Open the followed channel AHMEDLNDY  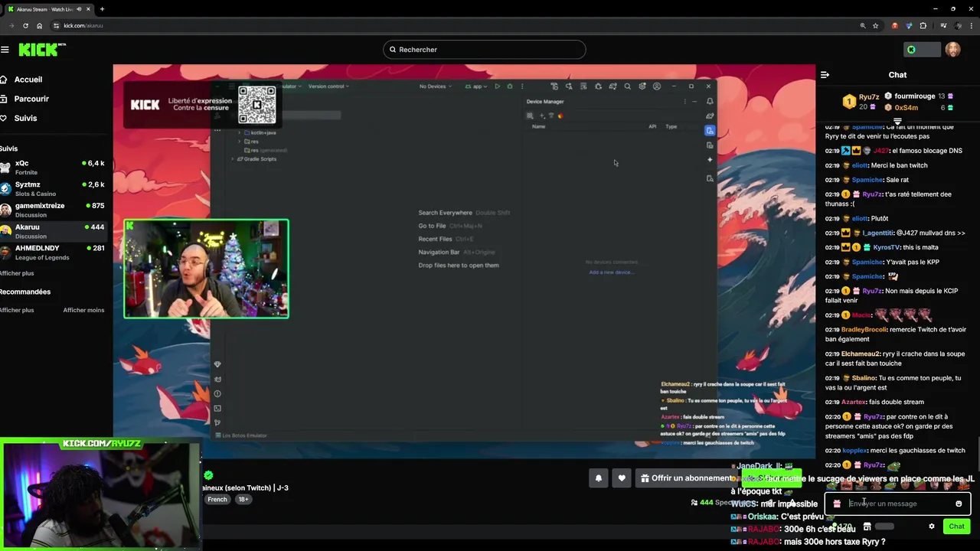tap(52, 253)
